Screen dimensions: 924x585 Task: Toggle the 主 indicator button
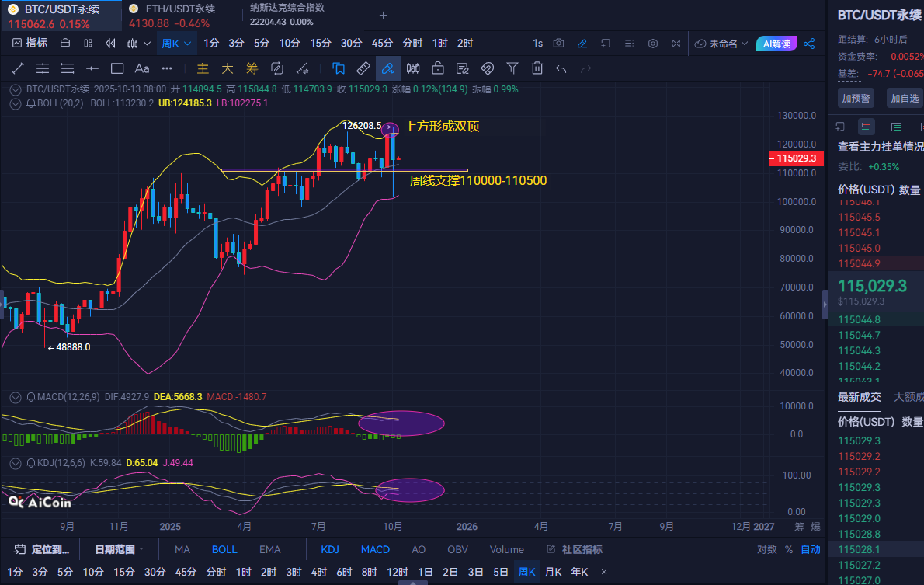203,68
